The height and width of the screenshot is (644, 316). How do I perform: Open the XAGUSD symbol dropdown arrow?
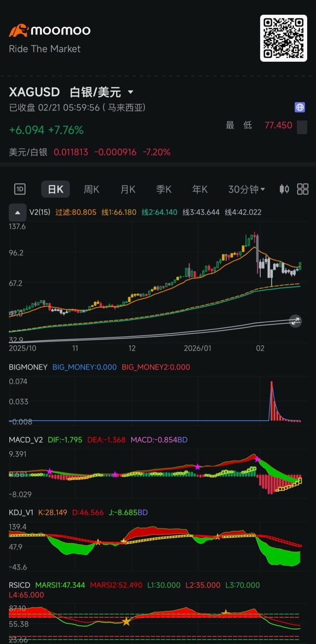pos(131,92)
